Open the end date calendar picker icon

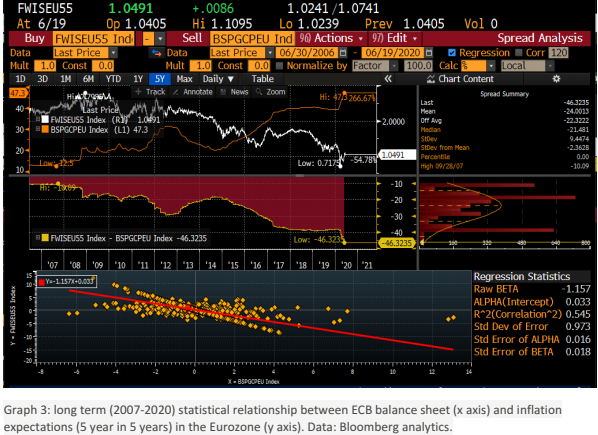pos(429,53)
